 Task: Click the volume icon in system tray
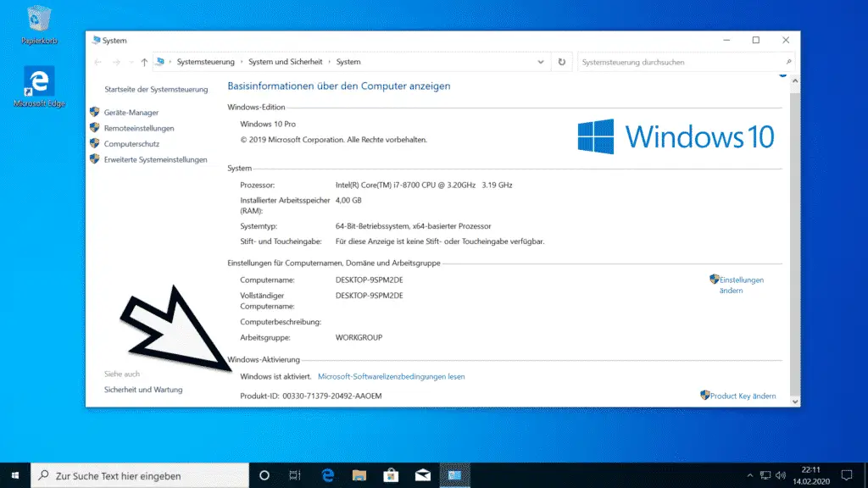[x=781, y=475]
